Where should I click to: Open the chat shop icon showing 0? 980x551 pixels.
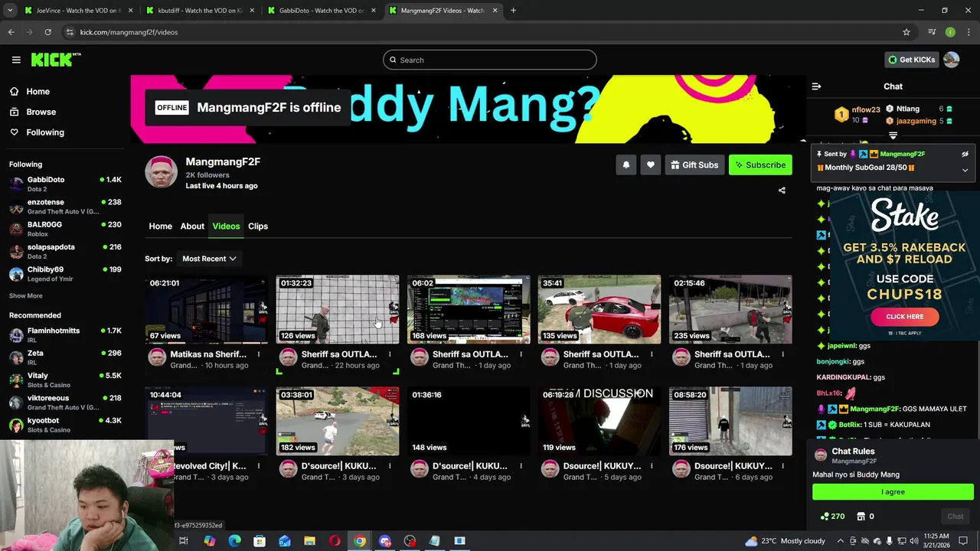tap(865, 517)
